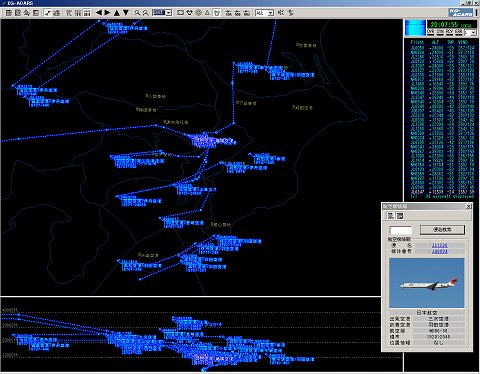Image resolution: width=480 pixels, height=374 pixels.
Task: Click the blue audio spectrum display
Action: click(x=415, y=28)
